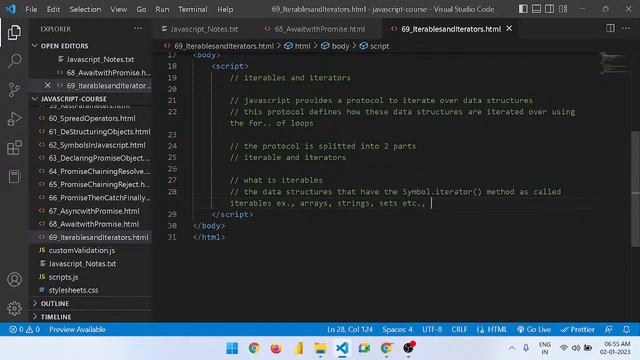Open the Search view in activity bar
The image size is (640, 360).
[14, 61]
